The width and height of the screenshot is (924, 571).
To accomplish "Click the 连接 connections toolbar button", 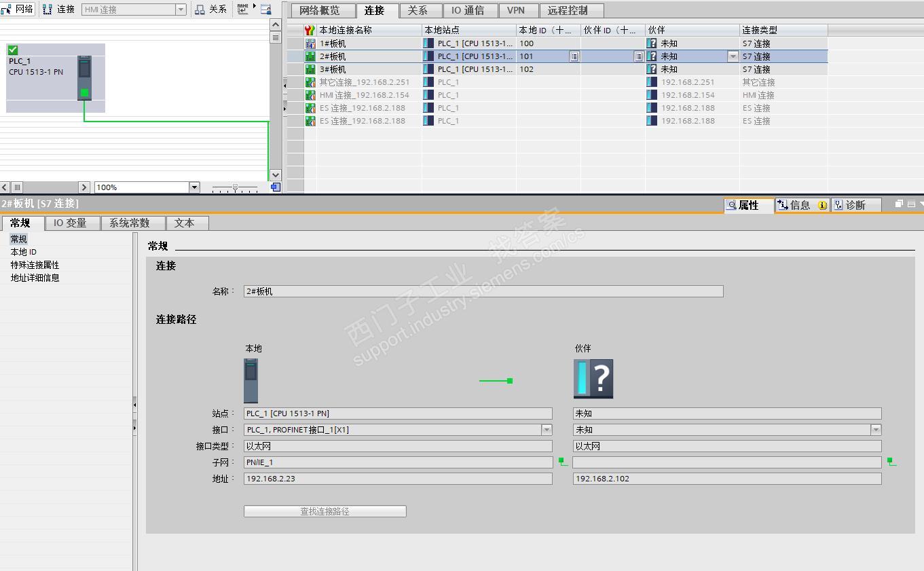I will click(x=59, y=10).
